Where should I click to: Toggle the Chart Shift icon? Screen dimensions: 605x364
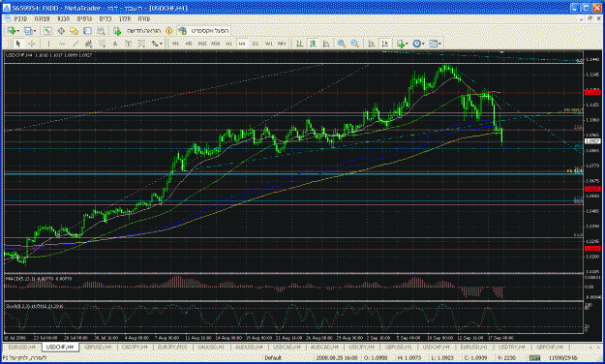[x=384, y=44]
